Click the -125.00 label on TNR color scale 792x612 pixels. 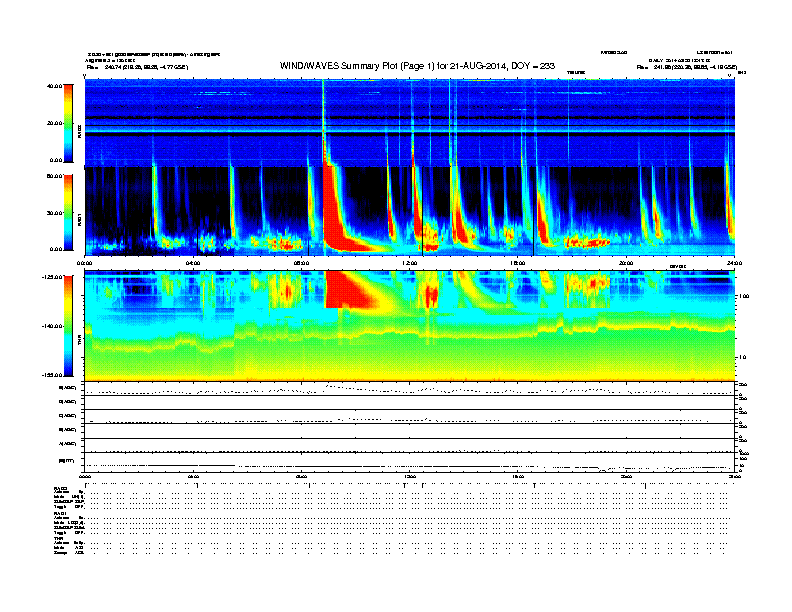pos(52,277)
